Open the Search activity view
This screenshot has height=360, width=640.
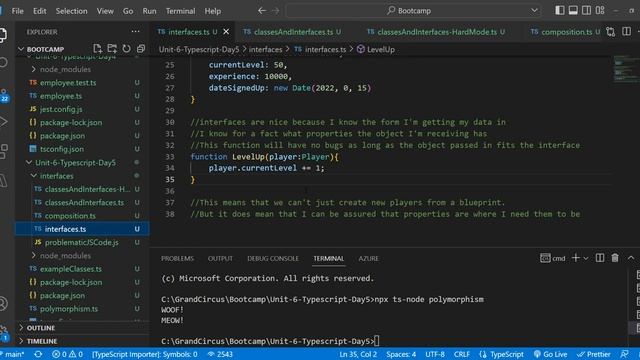point(4,63)
